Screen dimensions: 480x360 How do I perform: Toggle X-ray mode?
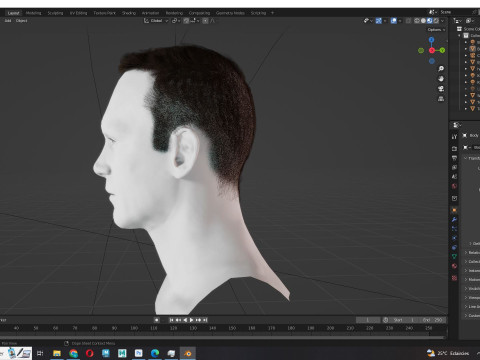[x=408, y=21]
